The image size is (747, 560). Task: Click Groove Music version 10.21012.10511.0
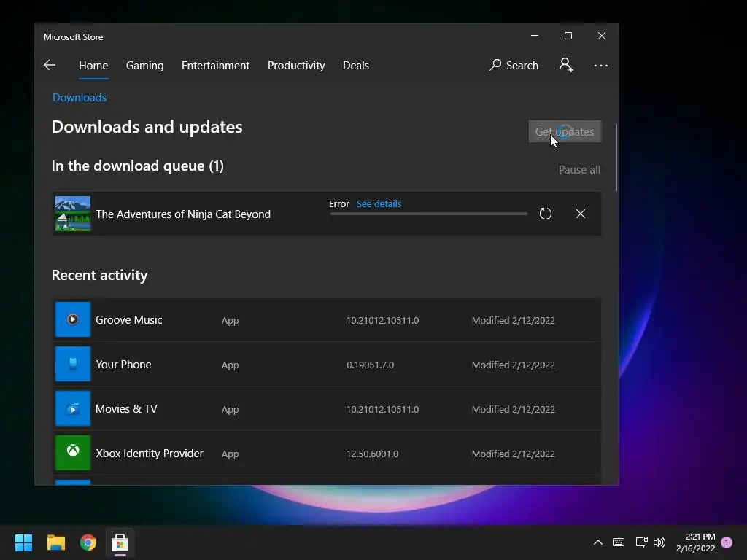382,321
